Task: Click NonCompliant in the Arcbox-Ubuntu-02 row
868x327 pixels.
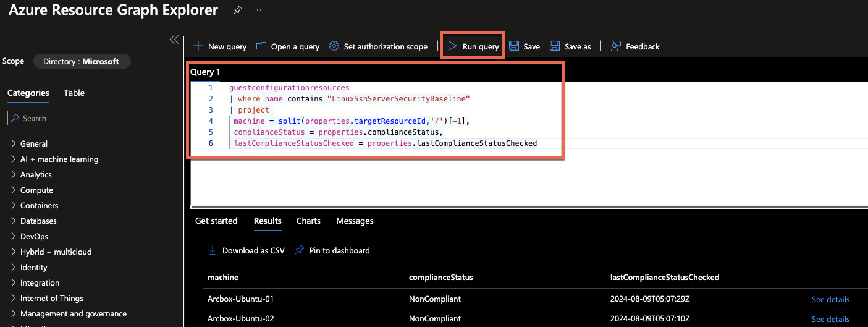Action: [435, 319]
